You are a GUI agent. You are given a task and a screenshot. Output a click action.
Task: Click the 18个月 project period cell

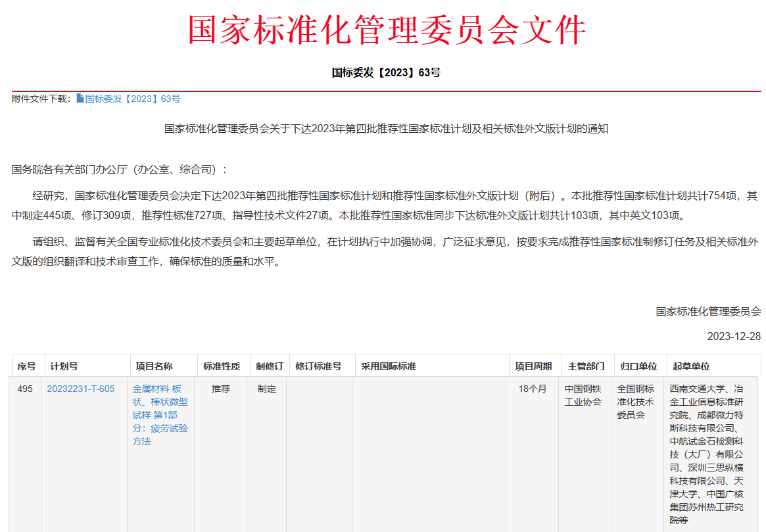532,389
